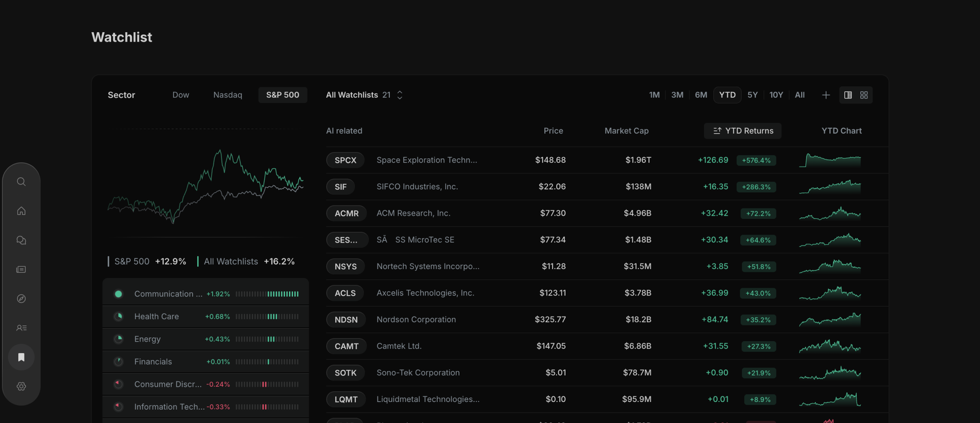Click the SPCX ticker button
This screenshot has width=980, height=423.
345,160
